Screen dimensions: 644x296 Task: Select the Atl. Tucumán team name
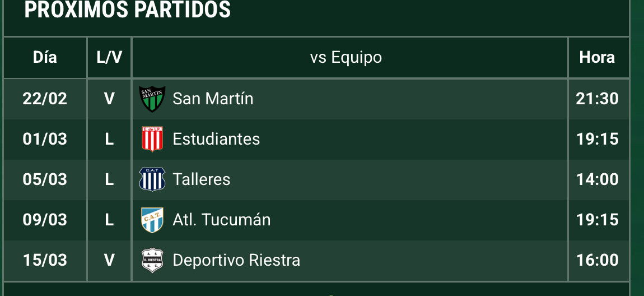coord(221,220)
